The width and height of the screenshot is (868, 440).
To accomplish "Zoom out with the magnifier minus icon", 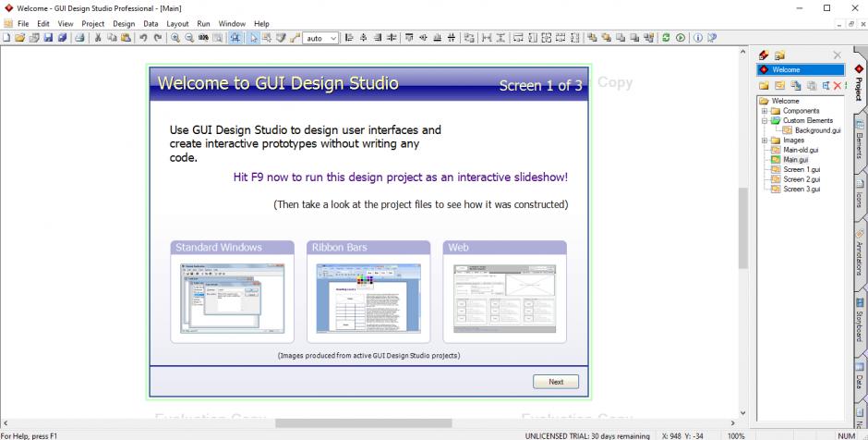I will click(189, 38).
